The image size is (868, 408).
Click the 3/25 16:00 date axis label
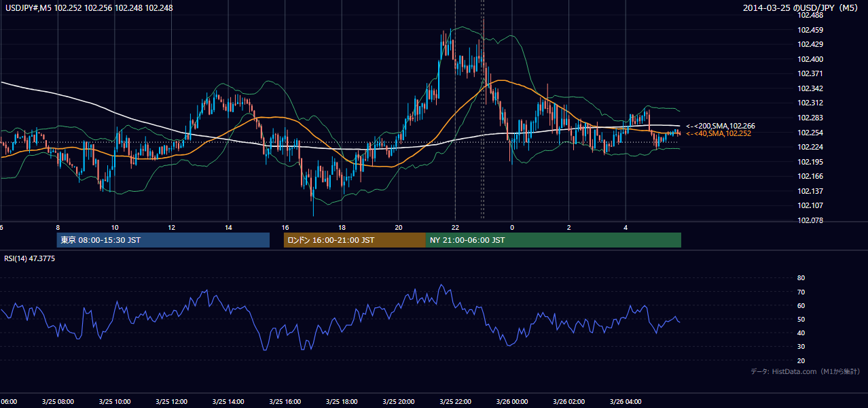(285, 402)
